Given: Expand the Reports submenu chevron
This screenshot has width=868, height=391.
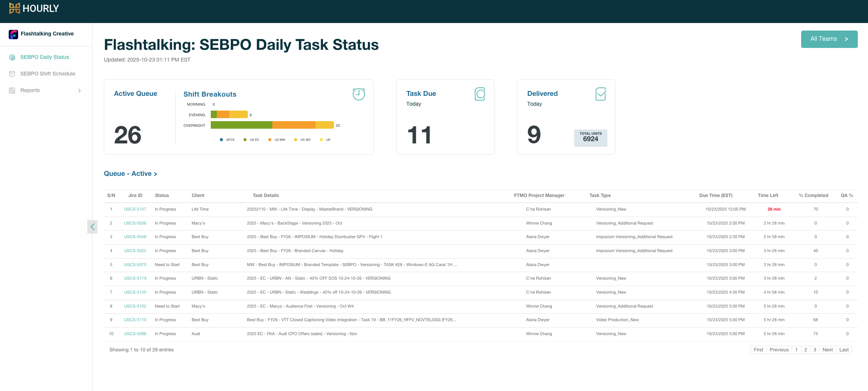Looking at the screenshot, I should pos(79,91).
